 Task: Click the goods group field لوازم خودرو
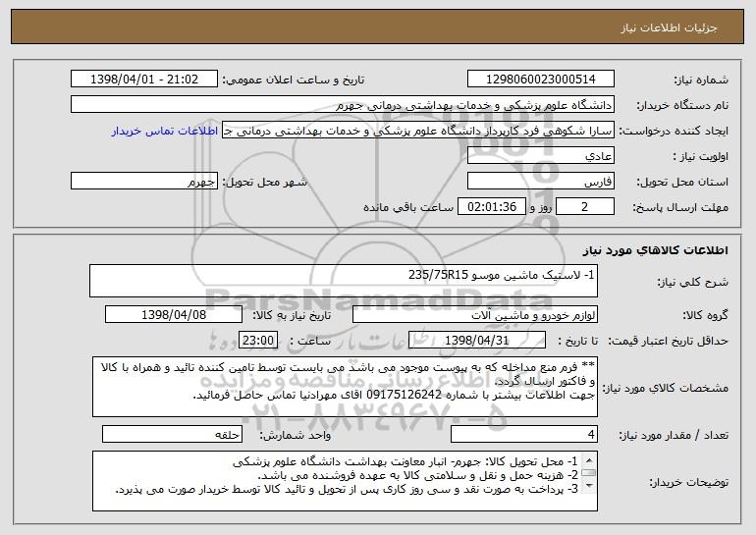click(x=475, y=315)
